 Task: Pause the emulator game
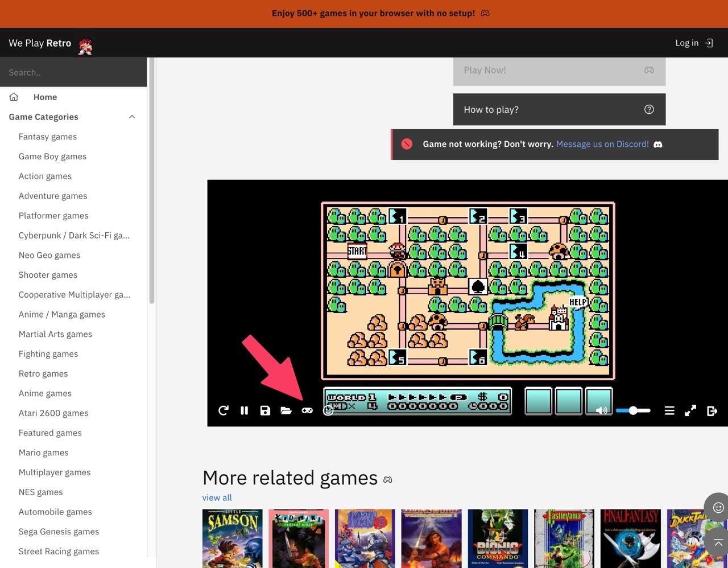coord(245,410)
